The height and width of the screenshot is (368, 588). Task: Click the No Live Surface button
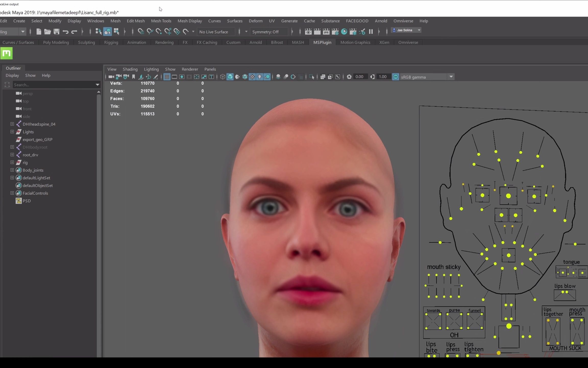click(x=215, y=31)
